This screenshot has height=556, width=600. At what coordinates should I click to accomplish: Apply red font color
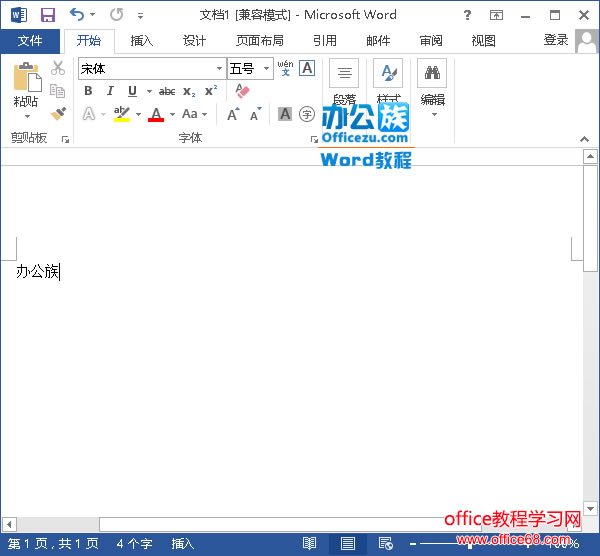(156, 114)
